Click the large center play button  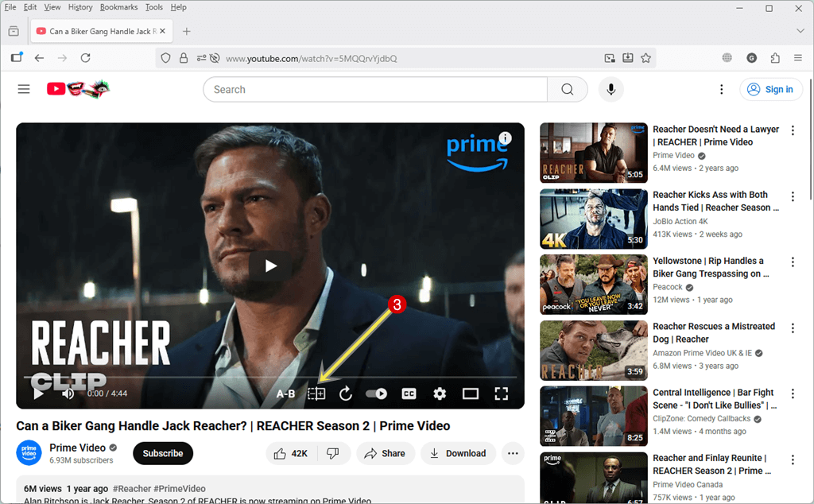(x=270, y=266)
